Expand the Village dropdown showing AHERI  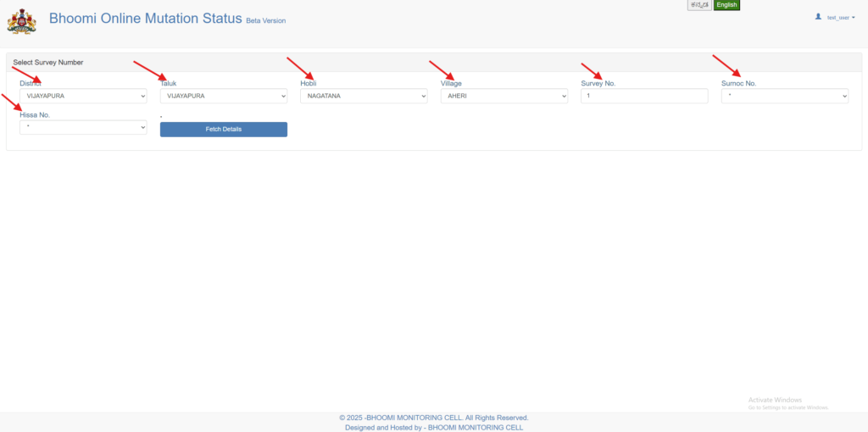(x=504, y=97)
